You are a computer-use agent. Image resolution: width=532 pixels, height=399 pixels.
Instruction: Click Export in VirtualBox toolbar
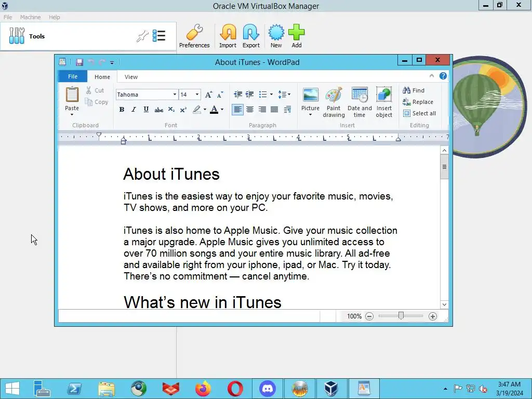251,36
